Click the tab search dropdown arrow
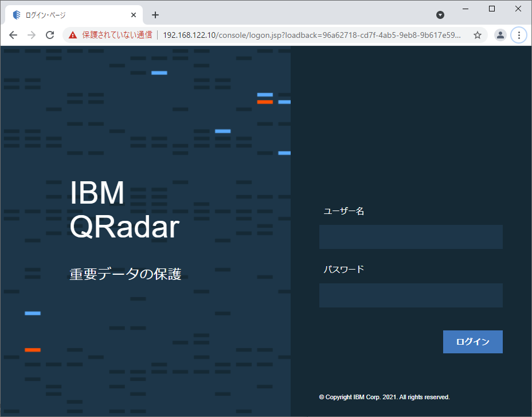The image size is (532, 417). click(440, 15)
